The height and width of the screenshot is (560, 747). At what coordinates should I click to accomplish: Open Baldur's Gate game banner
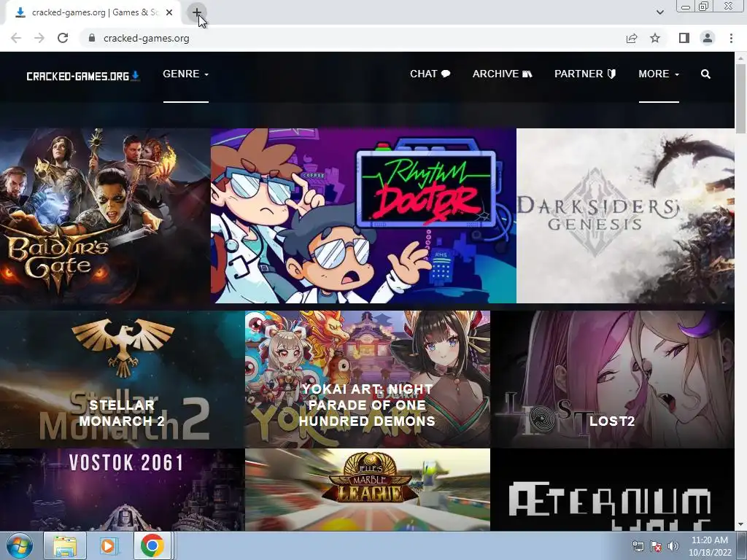tap(105, 216)
